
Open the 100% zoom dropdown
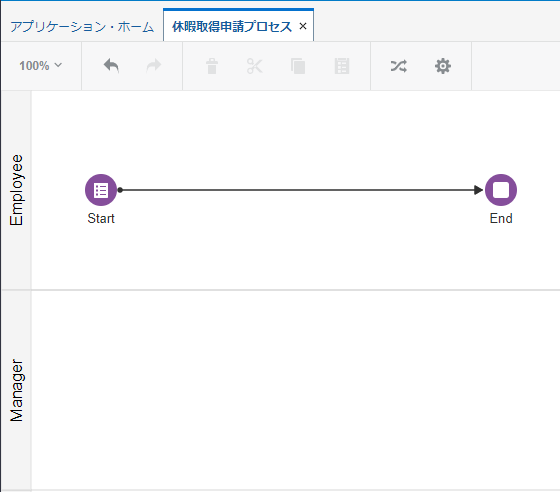coord(41,66)
